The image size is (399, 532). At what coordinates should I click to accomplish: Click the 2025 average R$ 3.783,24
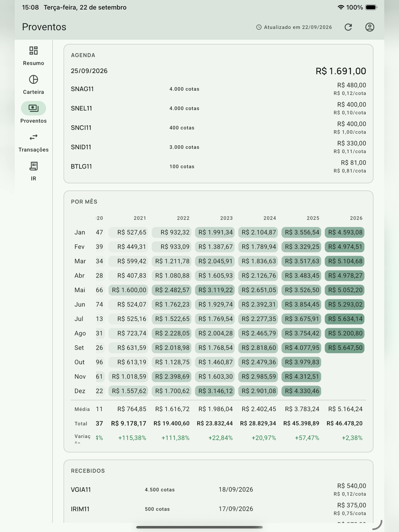tap(302, 409)
